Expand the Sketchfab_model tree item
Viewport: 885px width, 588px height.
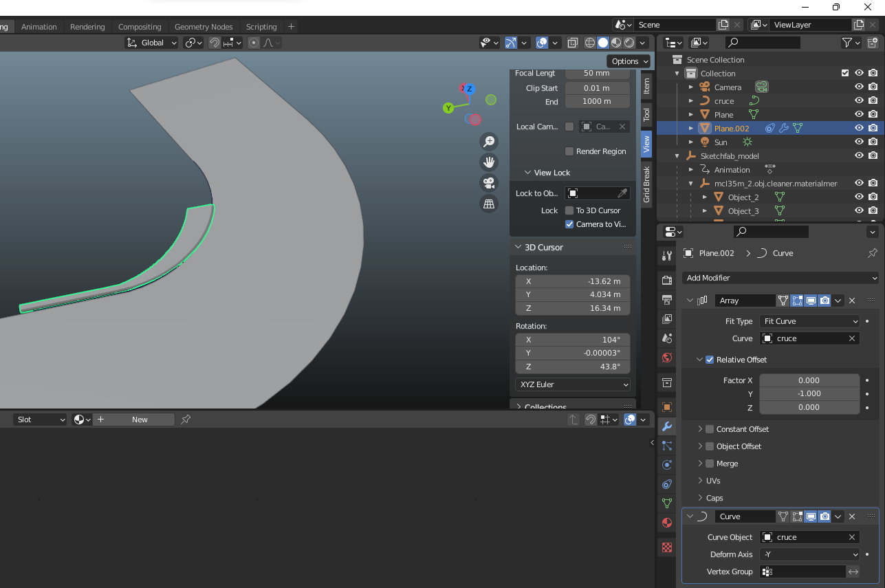click(x=677, y=156)
